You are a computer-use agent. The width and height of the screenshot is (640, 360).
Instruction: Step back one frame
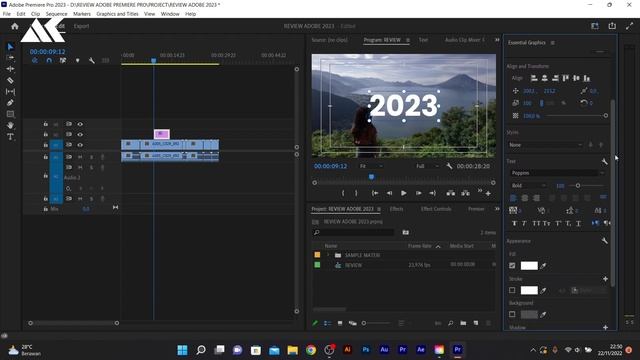point(389,193)
